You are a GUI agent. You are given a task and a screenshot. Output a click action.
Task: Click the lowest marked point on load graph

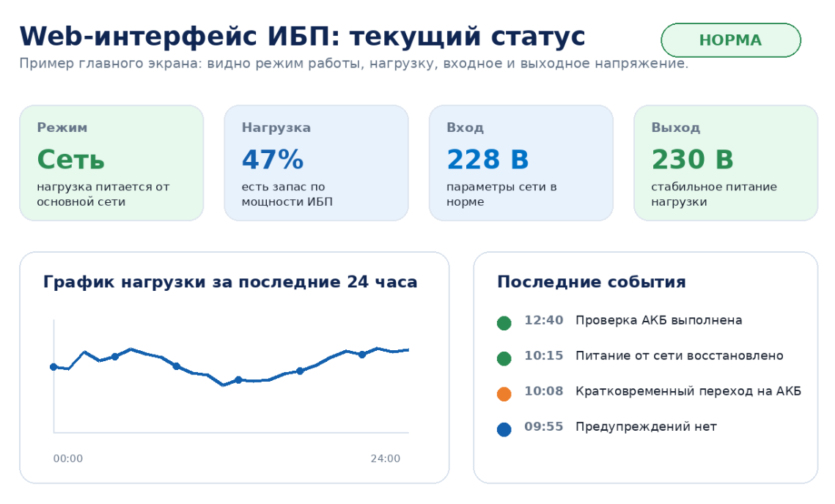pyautogui.click(x=238, y=380)
